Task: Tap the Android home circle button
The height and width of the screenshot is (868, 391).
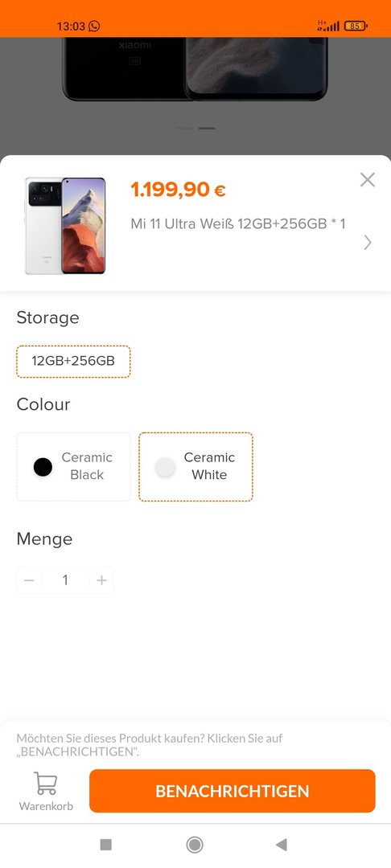Action: [195, 844]
